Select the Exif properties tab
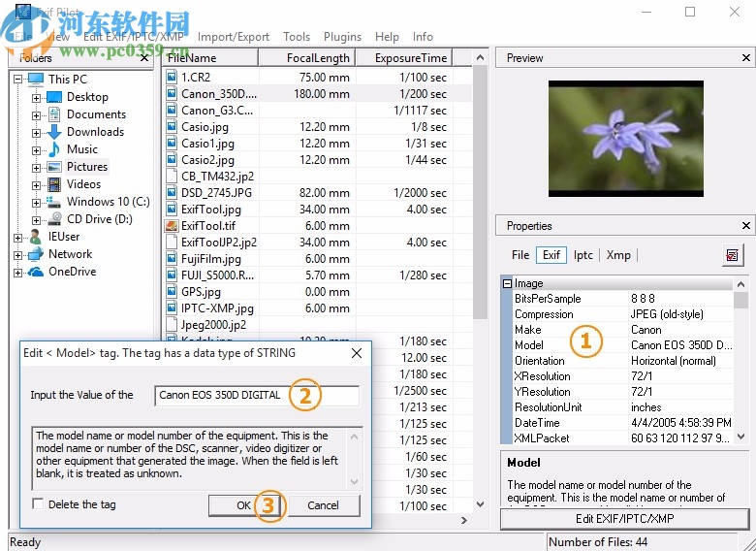Viewport: 756px width, 551px height. click(551, 255)
